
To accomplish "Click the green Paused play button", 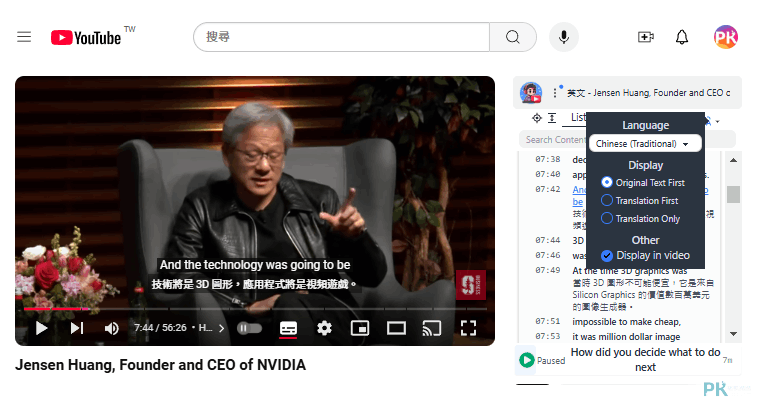I will tap(526, 360).
